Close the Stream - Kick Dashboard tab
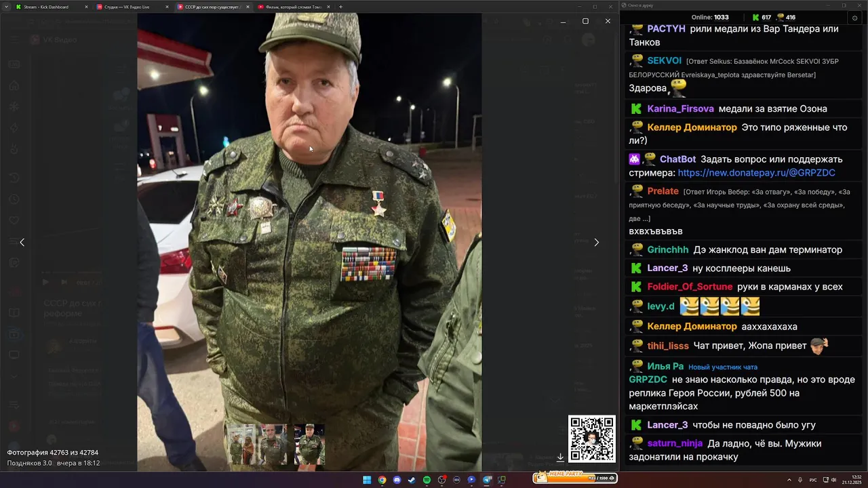Viewport: 868px width, 488px height. pyautogui.click(x=86, y=7)
